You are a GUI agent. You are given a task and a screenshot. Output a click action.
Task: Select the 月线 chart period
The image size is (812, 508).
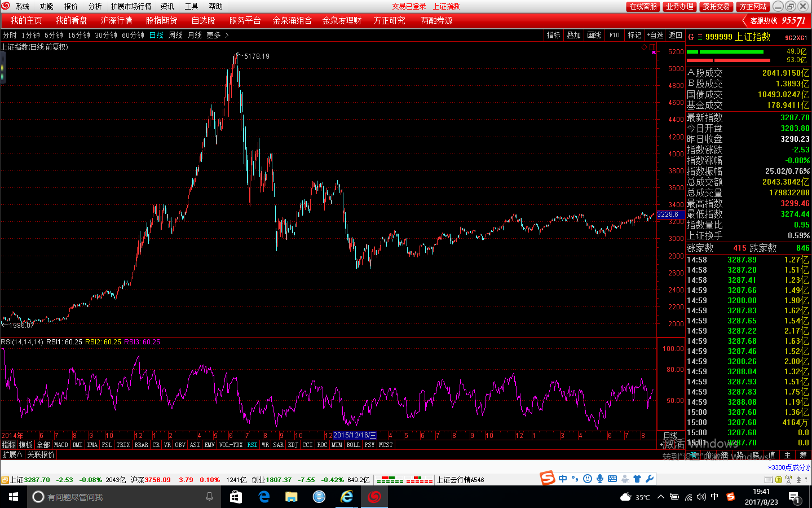[x=195, y=35]
